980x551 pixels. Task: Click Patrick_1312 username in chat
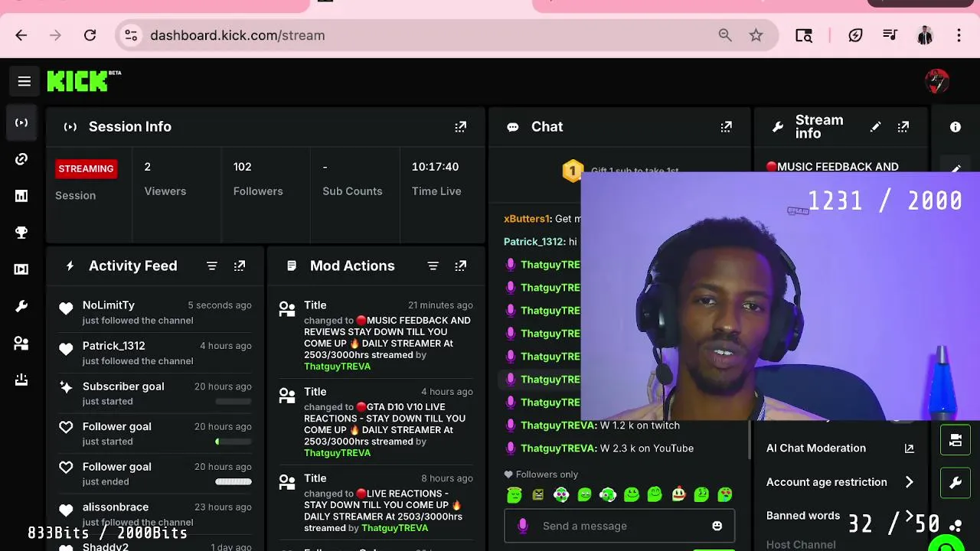[x=533, y=242]
